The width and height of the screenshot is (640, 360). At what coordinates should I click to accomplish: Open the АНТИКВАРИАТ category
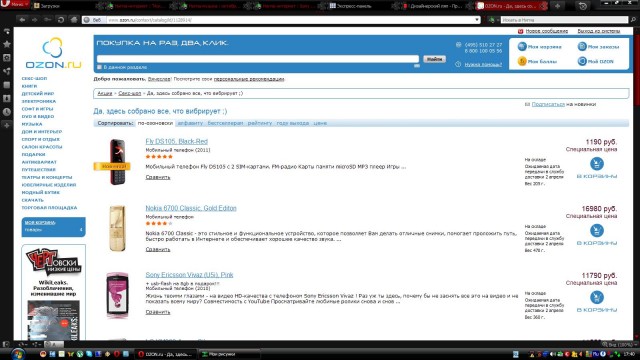tap(39, 162)
